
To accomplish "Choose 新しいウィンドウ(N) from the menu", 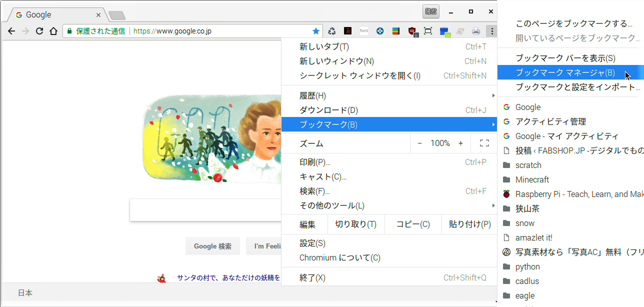I will [389, 61].
